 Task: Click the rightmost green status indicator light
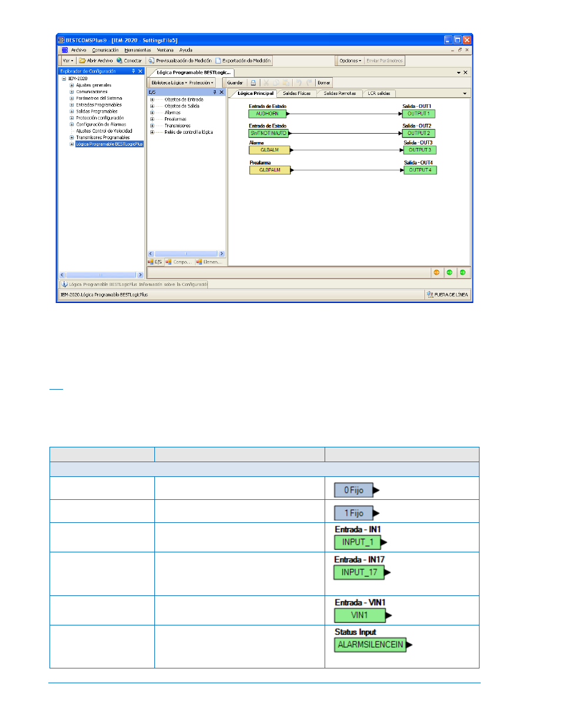point(462,272)
